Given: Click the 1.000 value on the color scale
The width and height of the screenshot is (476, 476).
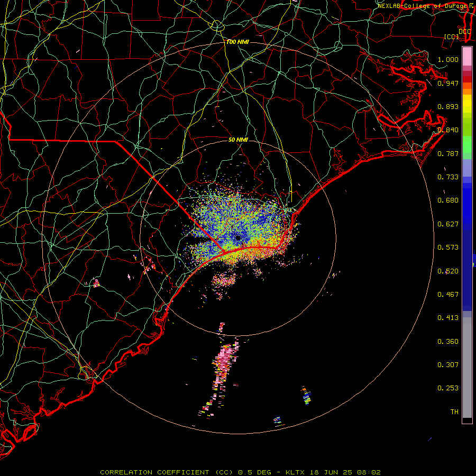Looking at the screenshot, I should coord(448,59).
